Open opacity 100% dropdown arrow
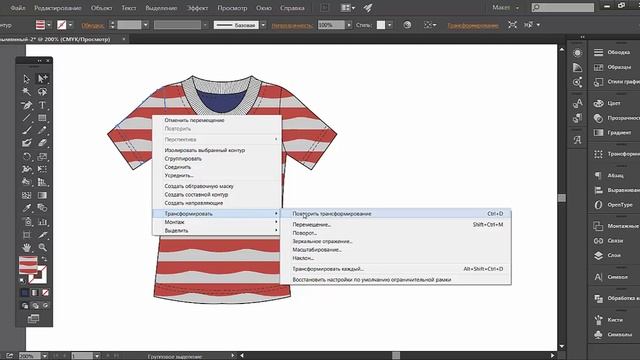640x360 pixels. pos(349,25)
